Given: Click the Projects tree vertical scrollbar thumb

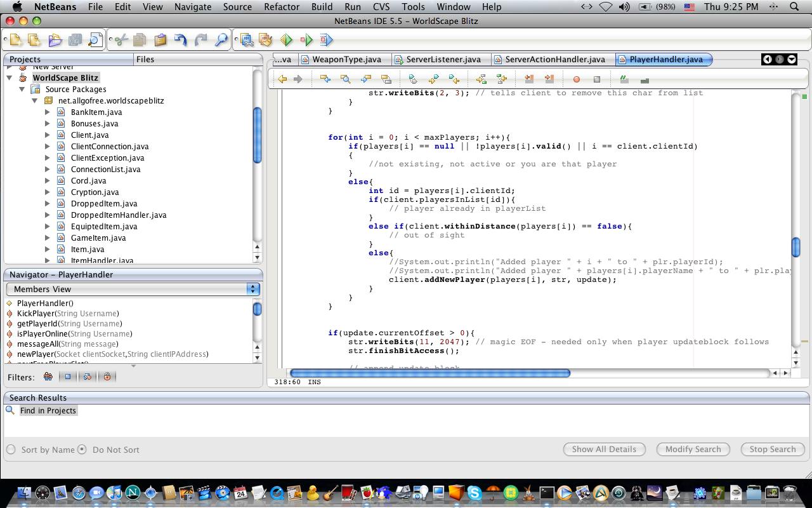Looking at the screenshot, I should point(257,135).
